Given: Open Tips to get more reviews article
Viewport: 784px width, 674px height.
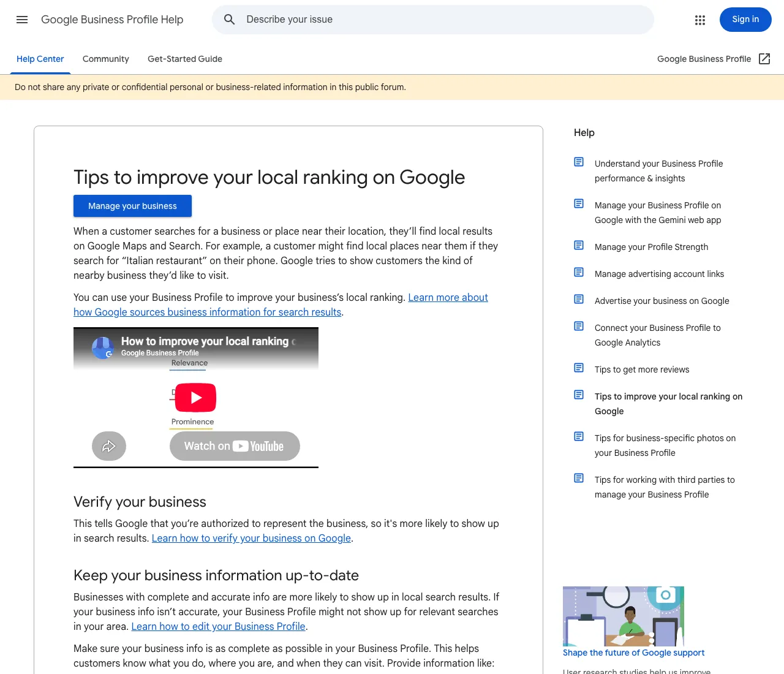Looking at the screenshot, I should coord(642,369).
